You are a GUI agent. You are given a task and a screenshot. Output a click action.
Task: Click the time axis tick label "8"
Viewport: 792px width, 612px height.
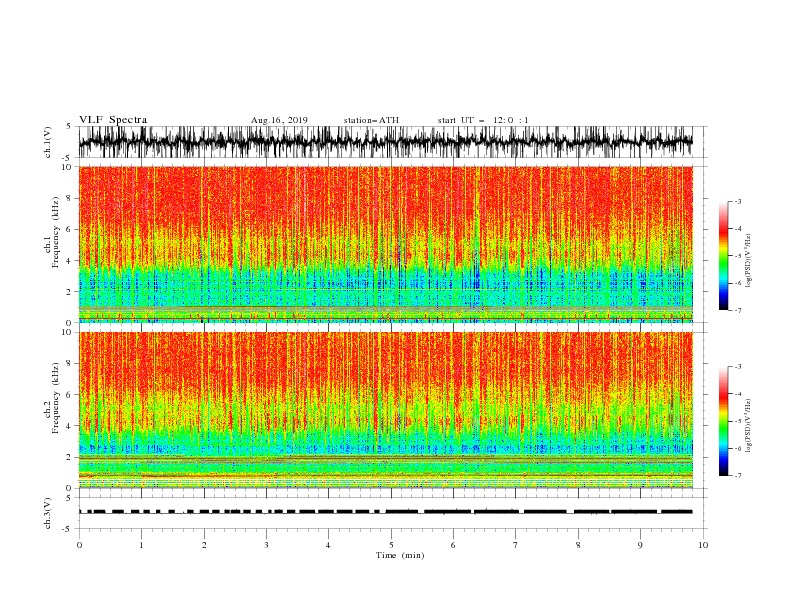coord(578,545)
